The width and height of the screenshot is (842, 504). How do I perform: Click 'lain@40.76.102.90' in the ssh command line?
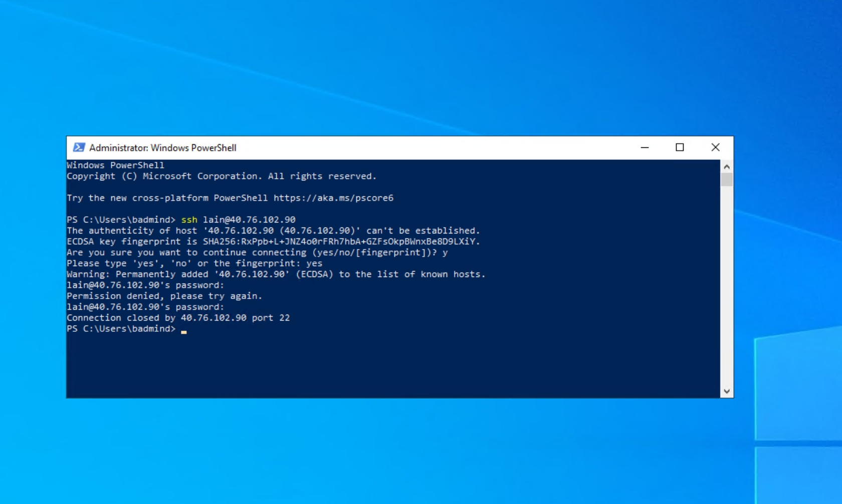[249, 219]
